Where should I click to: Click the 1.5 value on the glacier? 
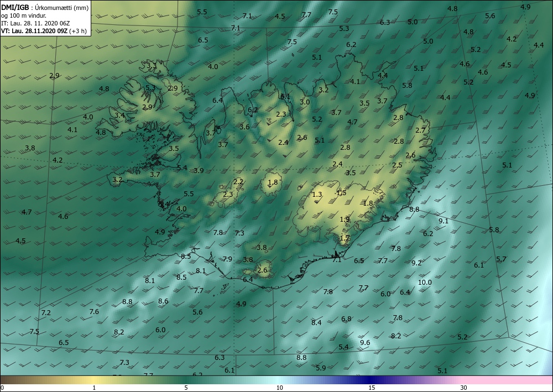341,193
